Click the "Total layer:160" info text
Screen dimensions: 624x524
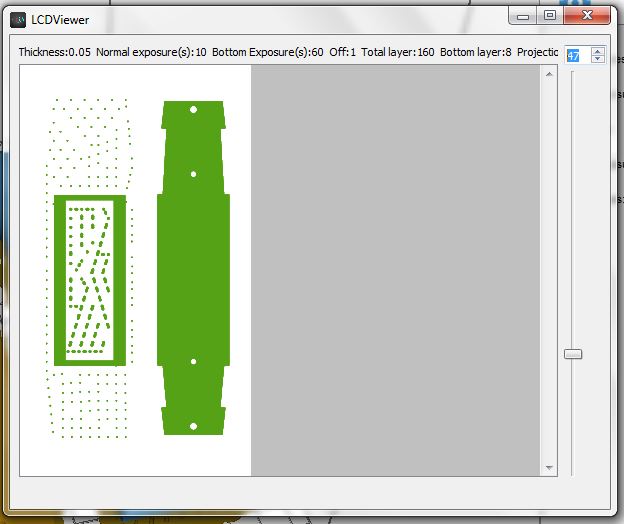398,52
